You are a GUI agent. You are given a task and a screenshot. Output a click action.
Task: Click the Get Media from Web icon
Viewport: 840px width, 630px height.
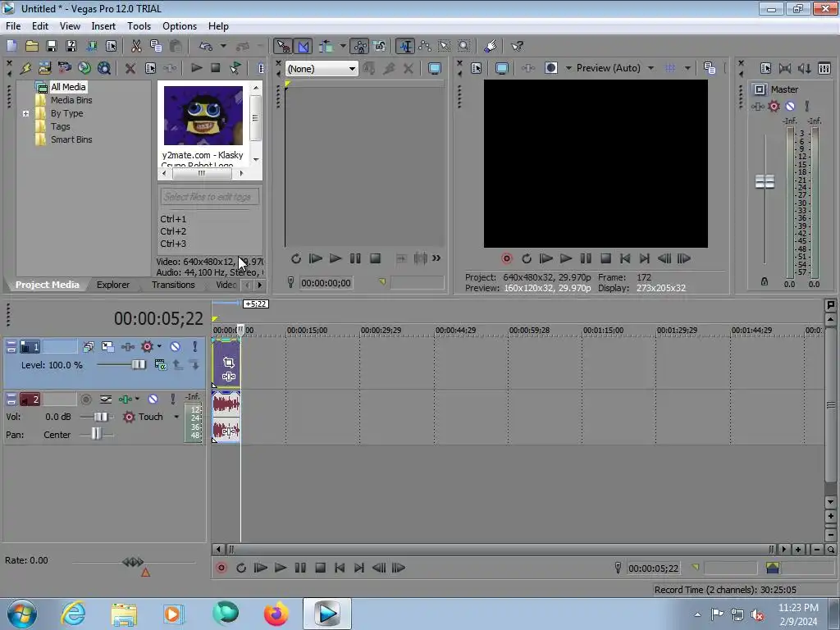point(104,68)
